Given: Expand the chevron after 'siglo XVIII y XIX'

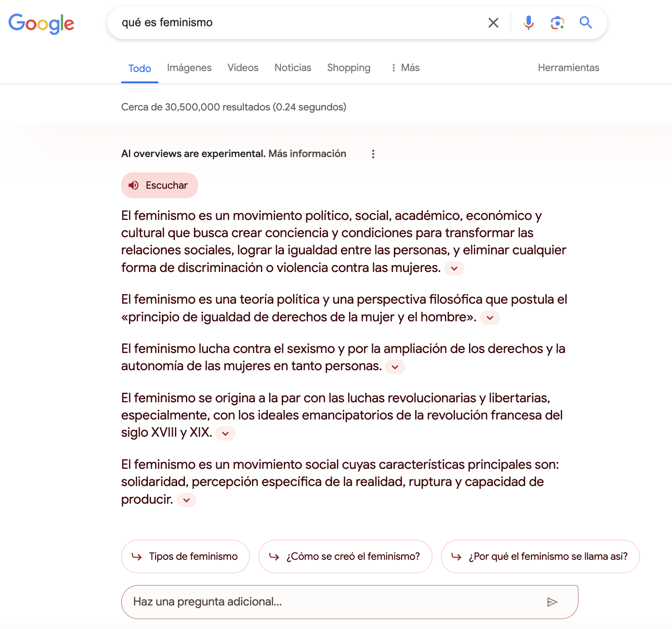Looking at the screenshot, I should 225,434.
